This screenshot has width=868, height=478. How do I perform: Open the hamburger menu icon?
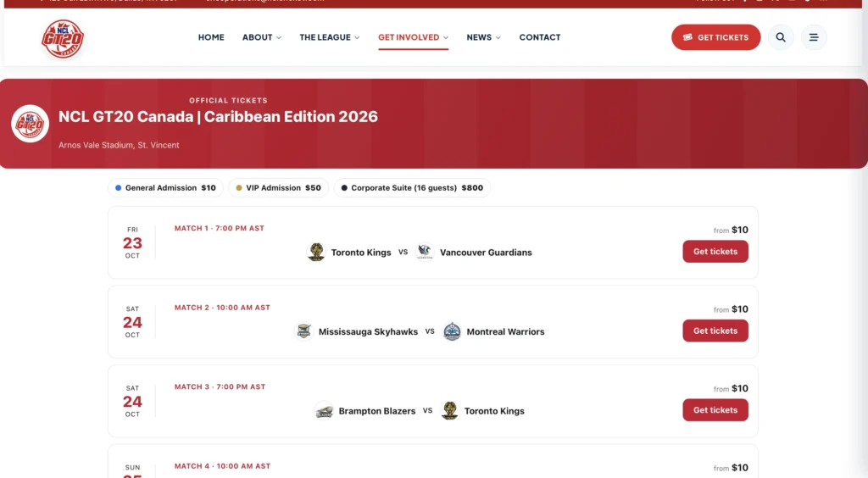tap(814, 37)
